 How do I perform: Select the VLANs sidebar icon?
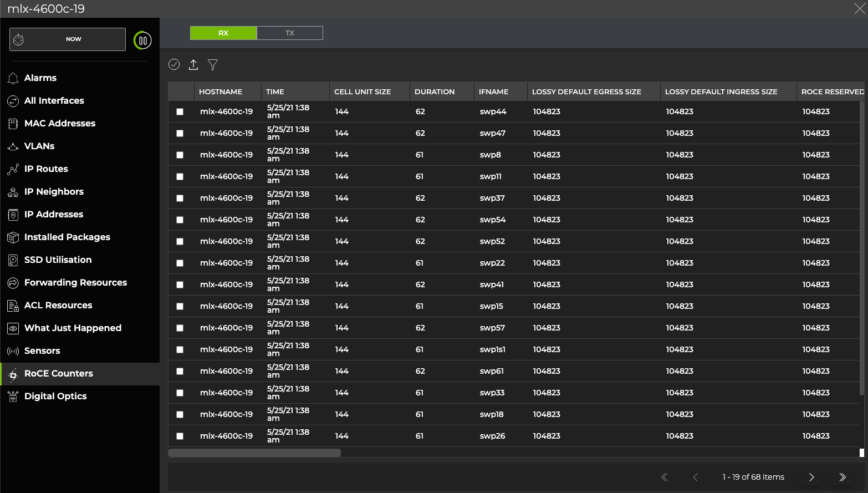[12, 146]
